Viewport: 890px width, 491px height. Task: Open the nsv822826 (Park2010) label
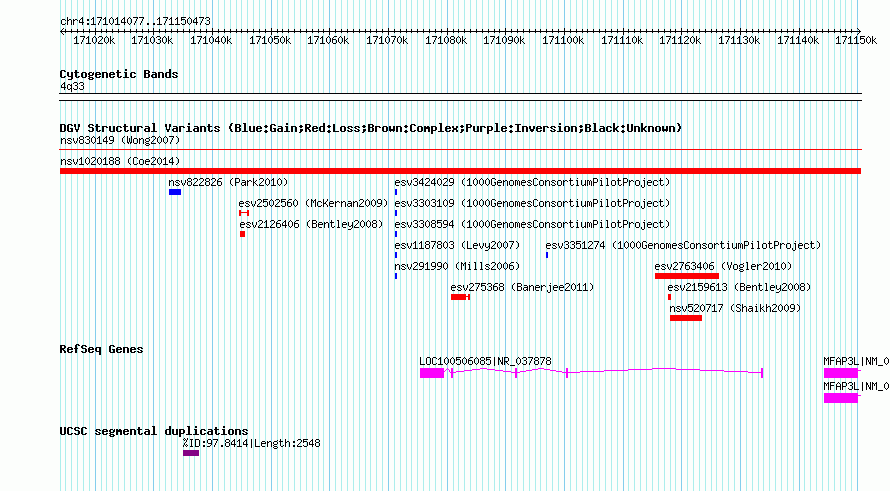pos(228,182)
